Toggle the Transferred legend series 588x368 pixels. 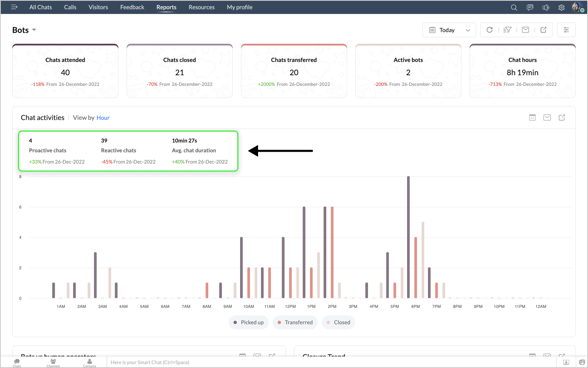pyautogui.click(x=295, y=322)
